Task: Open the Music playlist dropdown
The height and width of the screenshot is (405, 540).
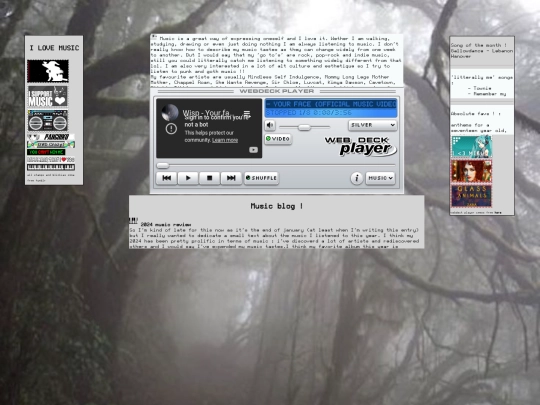Action: pos(380,178)
